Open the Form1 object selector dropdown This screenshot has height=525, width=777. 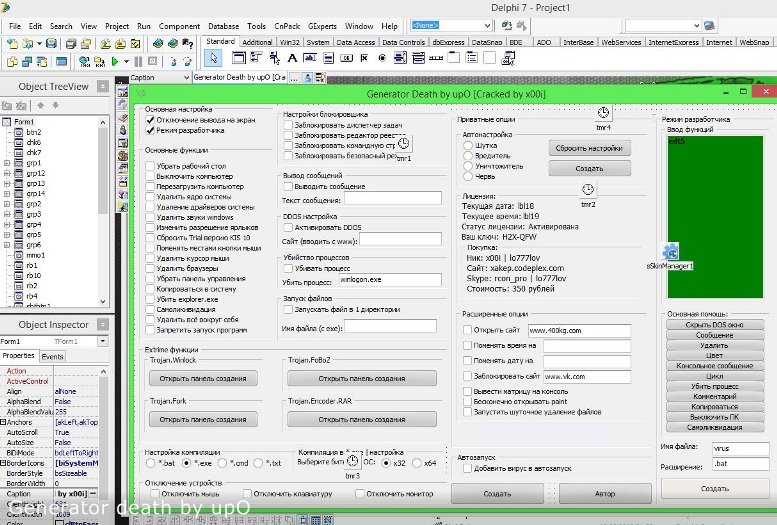pos(103,341)
